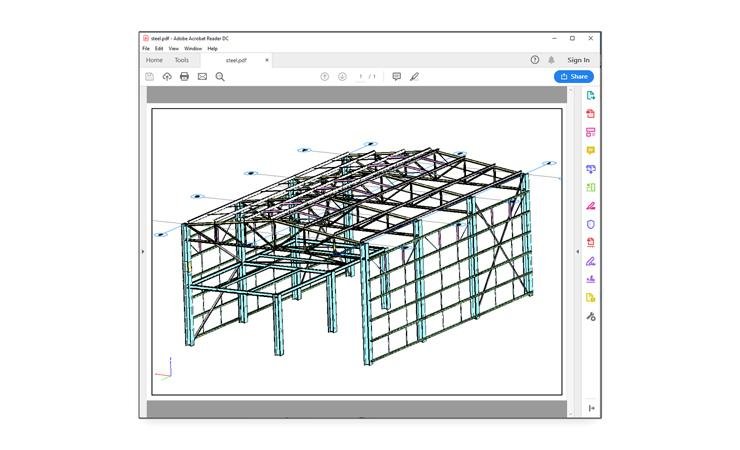Collapse the right tools pane arrow

[x=577, y=251]
